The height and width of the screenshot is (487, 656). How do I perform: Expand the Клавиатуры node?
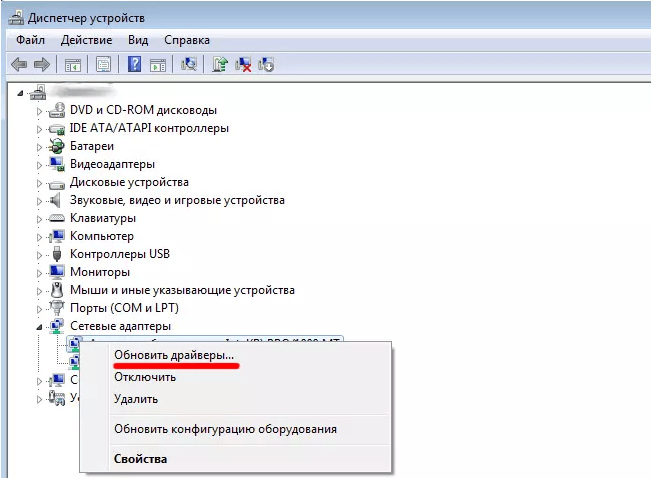(x=39, y=219)
